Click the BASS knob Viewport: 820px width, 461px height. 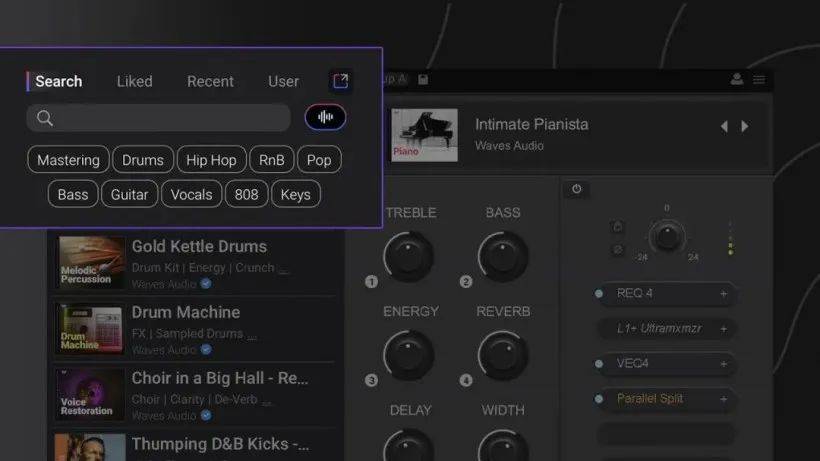click(x=503, y=257)
